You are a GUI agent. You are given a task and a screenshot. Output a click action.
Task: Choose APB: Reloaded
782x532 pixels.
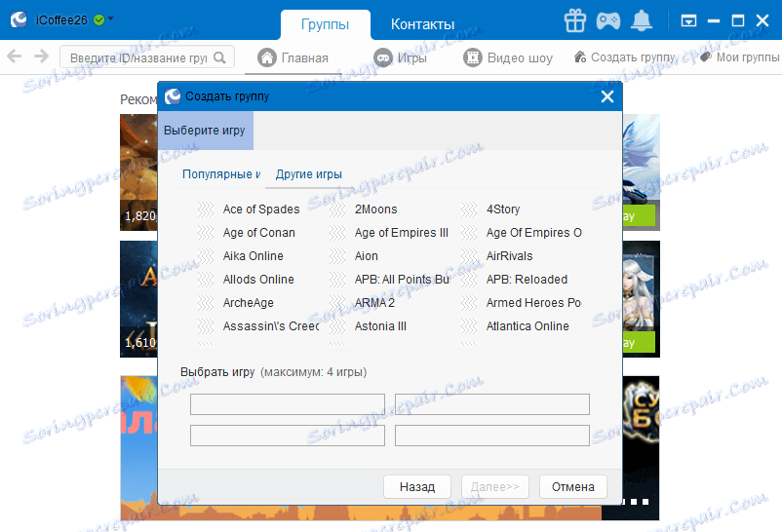[527, 280]
